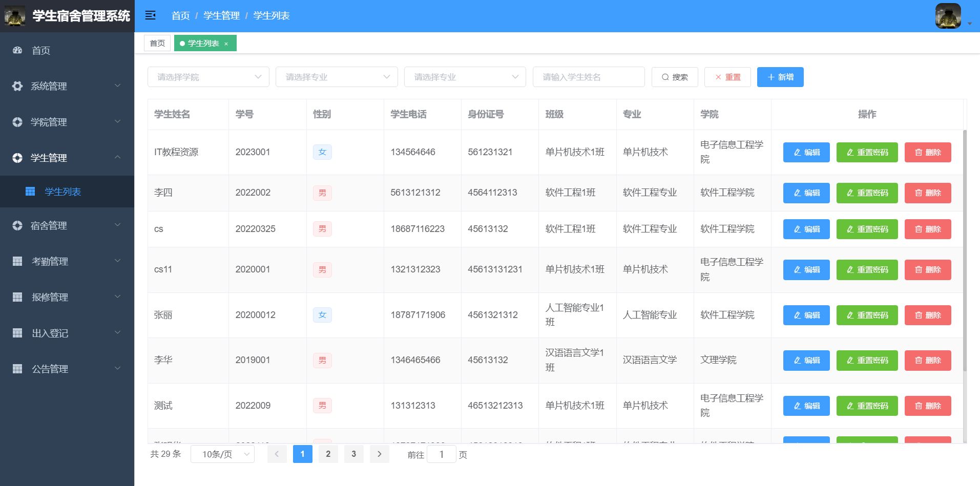Open the first 请选择专业 dropdown
Image resolution: width=980 pixels, height=486 pixels.
[x=337, y=77]
